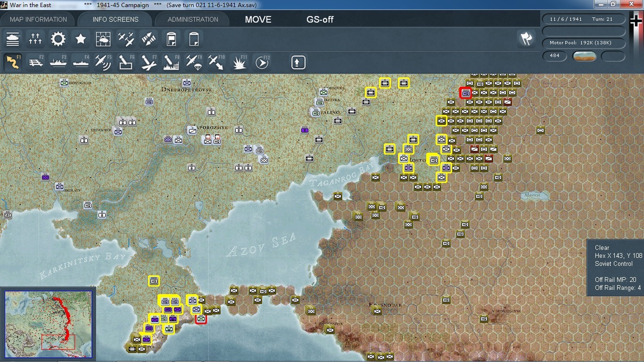Switch to MAP INFORMATION tab
The image size is (644, 362).
[x=38, y=19]
